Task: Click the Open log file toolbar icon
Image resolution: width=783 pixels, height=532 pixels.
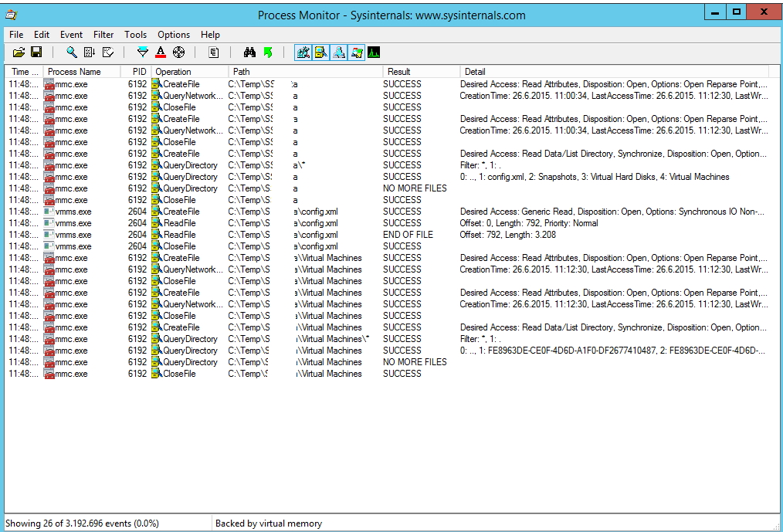Action: (19, 53)
